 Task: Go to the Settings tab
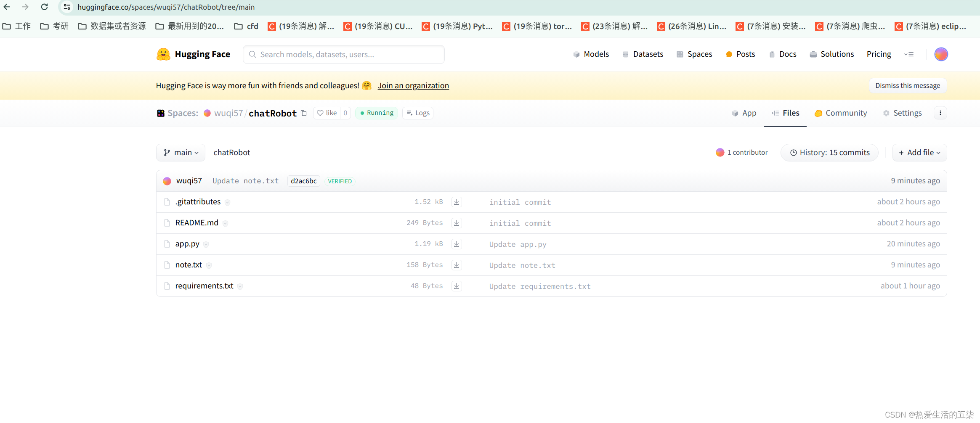tap(902, 113)
